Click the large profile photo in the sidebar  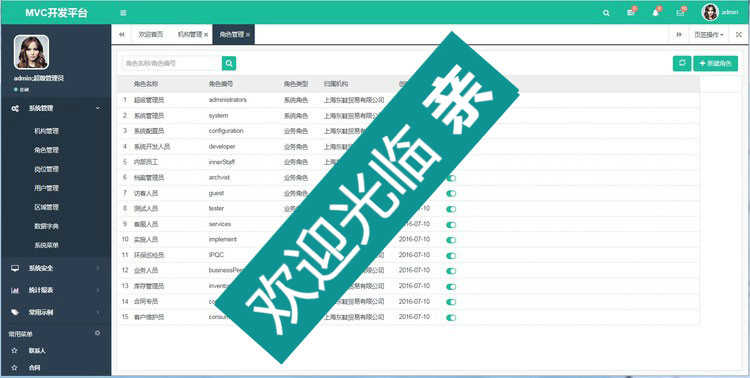point(32,52)
